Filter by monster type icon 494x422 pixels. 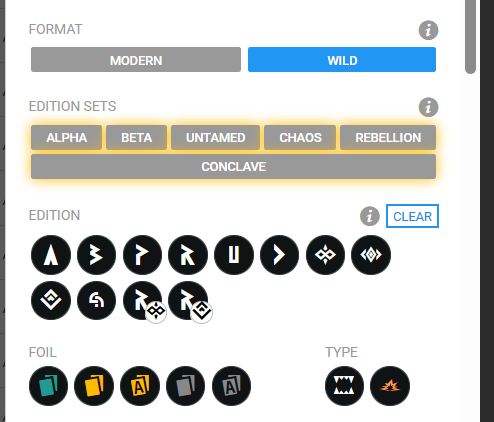[344, 386]
